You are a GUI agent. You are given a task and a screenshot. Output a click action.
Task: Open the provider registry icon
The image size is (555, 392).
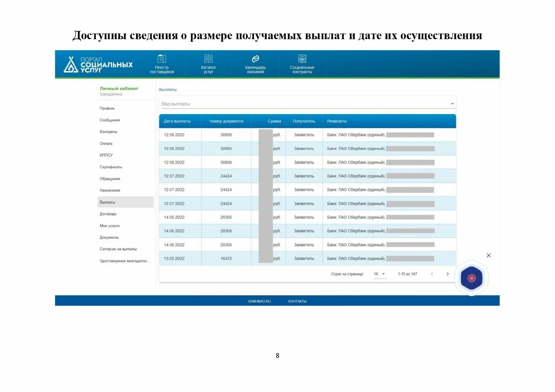162,59
